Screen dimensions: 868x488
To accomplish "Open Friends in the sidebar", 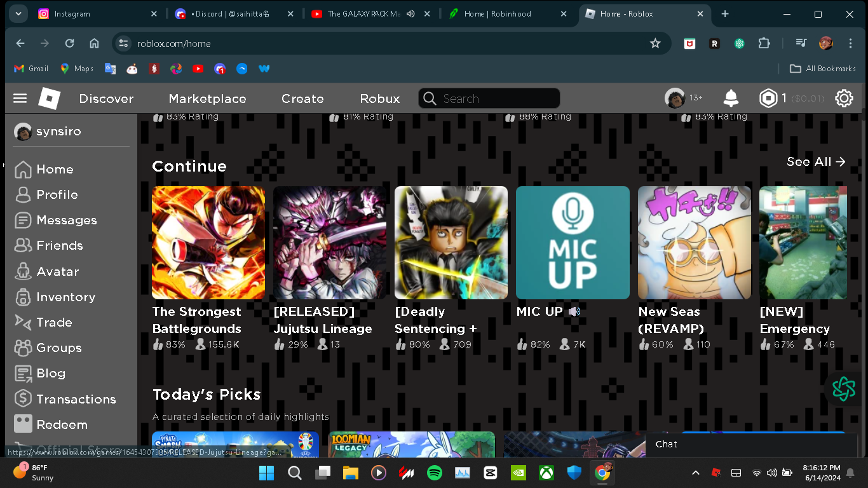I will pos(49,245).
